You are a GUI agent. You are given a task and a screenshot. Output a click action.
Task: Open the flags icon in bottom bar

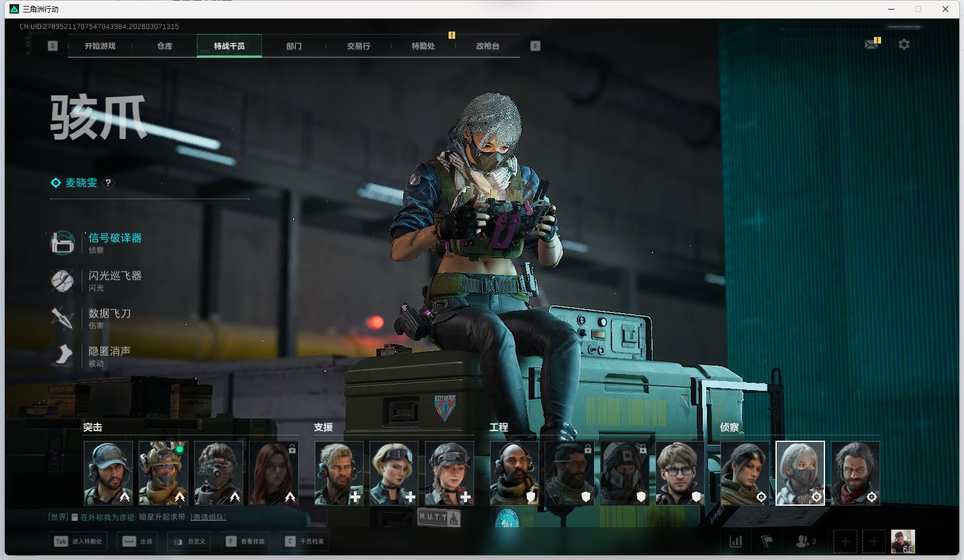coord(767,542)
